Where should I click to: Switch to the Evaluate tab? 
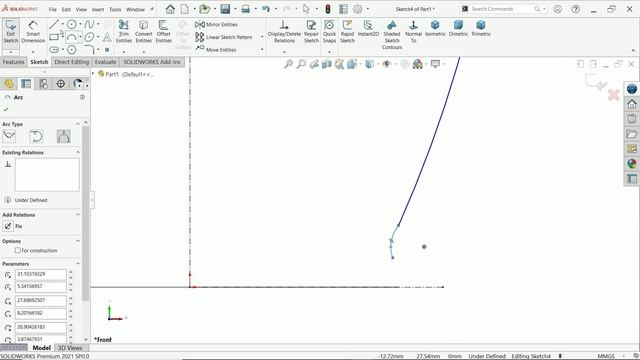tap(105, 62)
